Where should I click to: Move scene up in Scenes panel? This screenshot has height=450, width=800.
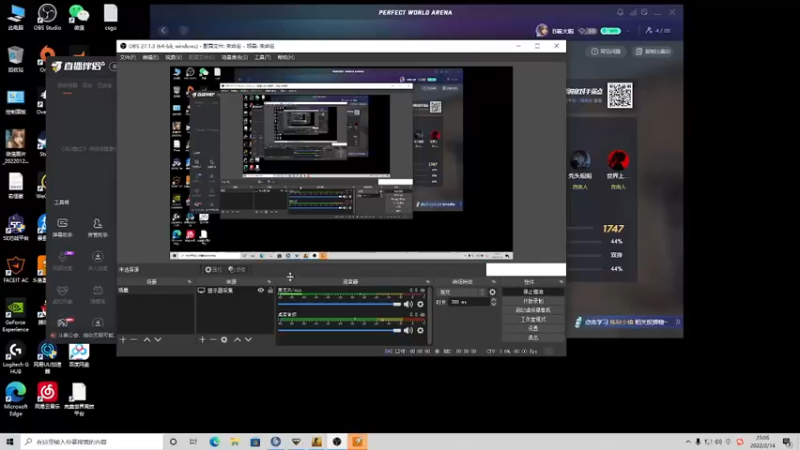tap(147, 339)
